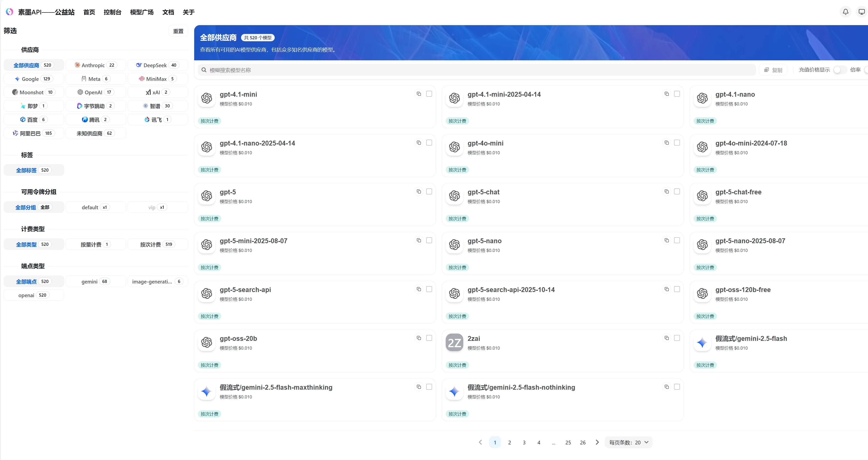
Task: Copy the gpt-5 model name
Action: pyautogui.click(x=418, y=191)
